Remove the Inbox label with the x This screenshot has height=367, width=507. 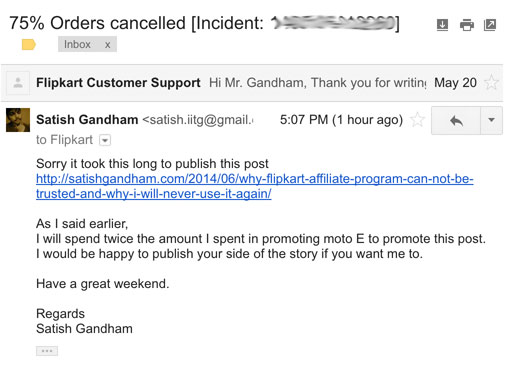click(x=107, y=45)
